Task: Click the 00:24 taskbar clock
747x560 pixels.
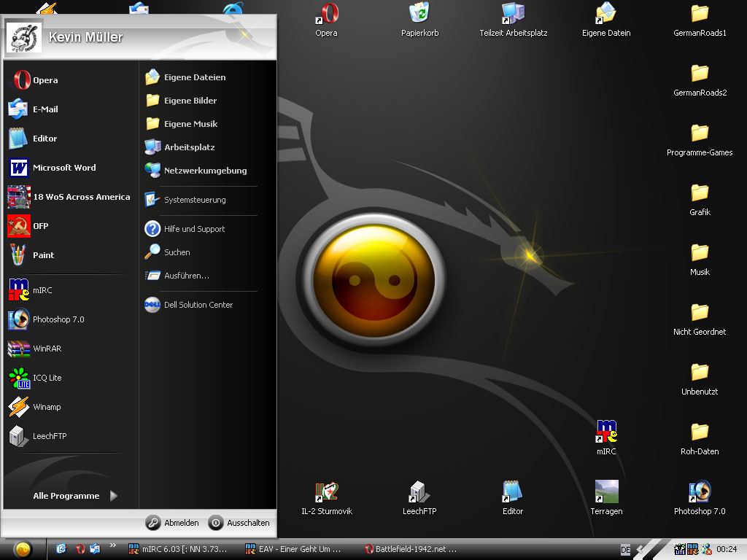Action: coord(727,549)
